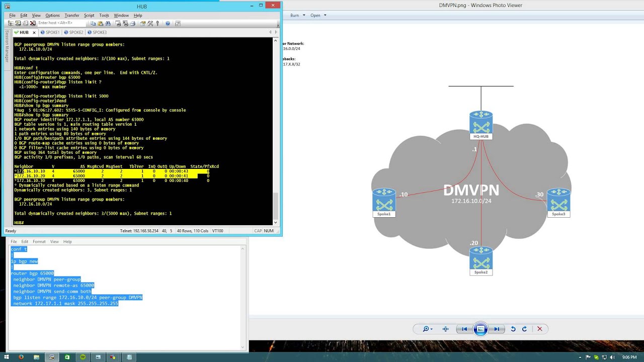The height and width of the screenshot is (362, 644).
Task: Click the Session Manager toolbar icon in SecureCRT
Action: pos(11,23)
